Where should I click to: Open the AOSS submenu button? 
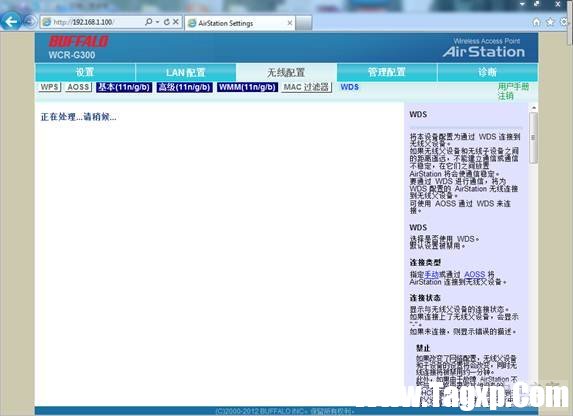pos(79,87)
